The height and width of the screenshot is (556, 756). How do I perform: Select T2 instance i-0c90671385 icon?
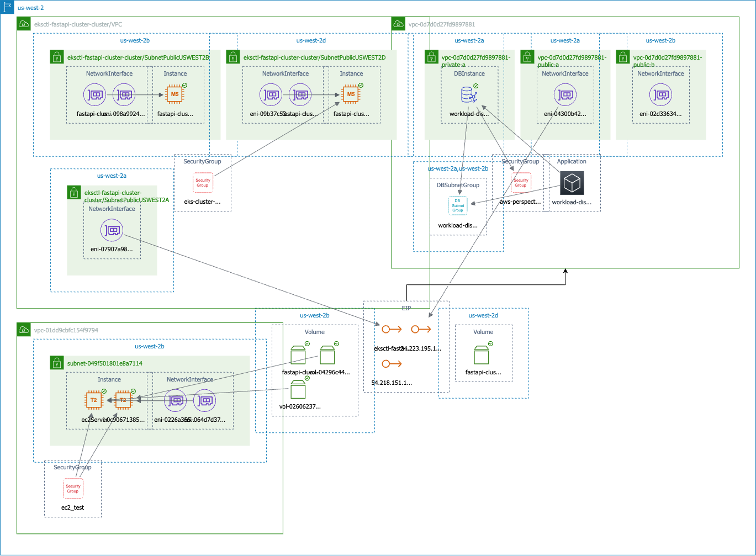tap(123, 400)
